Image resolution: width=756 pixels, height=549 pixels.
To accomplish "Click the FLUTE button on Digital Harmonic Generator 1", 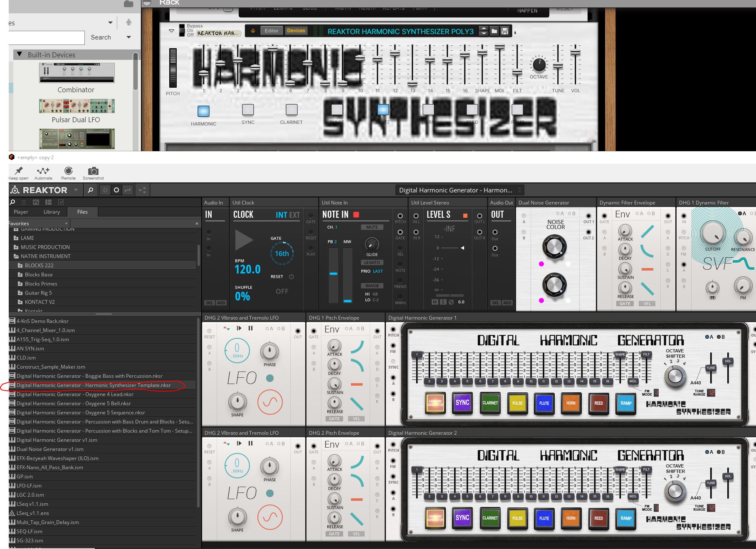I will coord(544,403).
